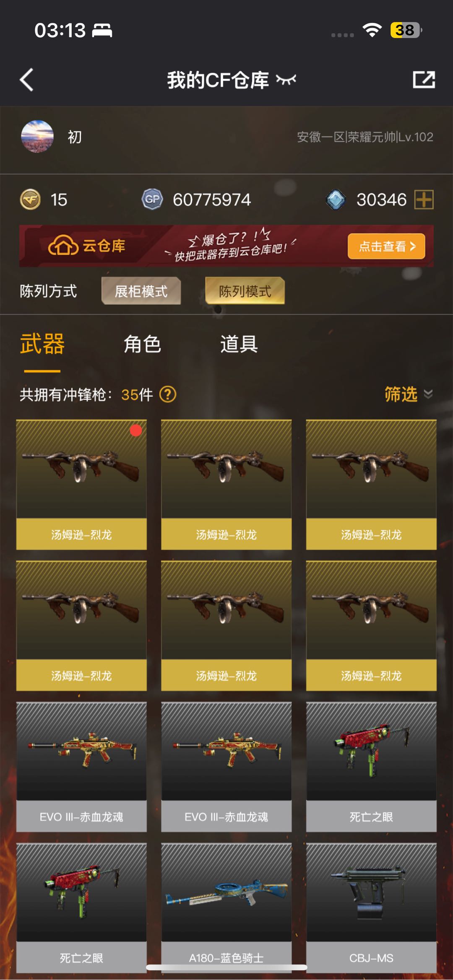453x980 pixels.
Task: Tap the user avatar picture
Action: click(x=37, y=137)
